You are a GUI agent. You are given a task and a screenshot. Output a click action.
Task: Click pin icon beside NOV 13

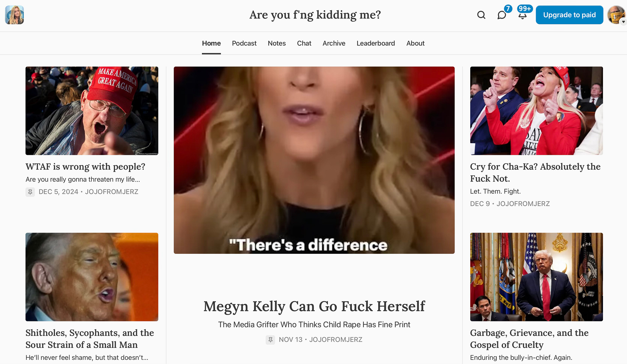tap(270, 340)
